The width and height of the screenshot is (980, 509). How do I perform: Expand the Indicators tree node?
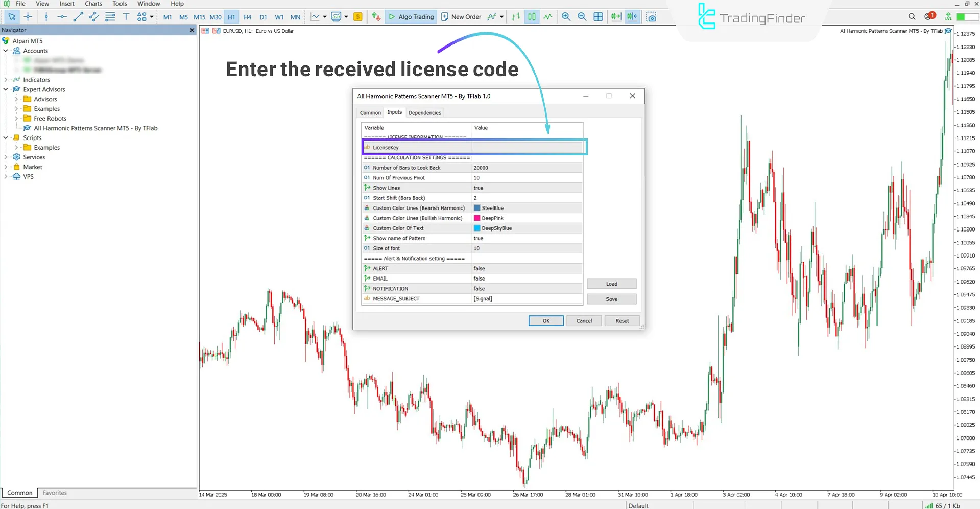click(6, 80)
